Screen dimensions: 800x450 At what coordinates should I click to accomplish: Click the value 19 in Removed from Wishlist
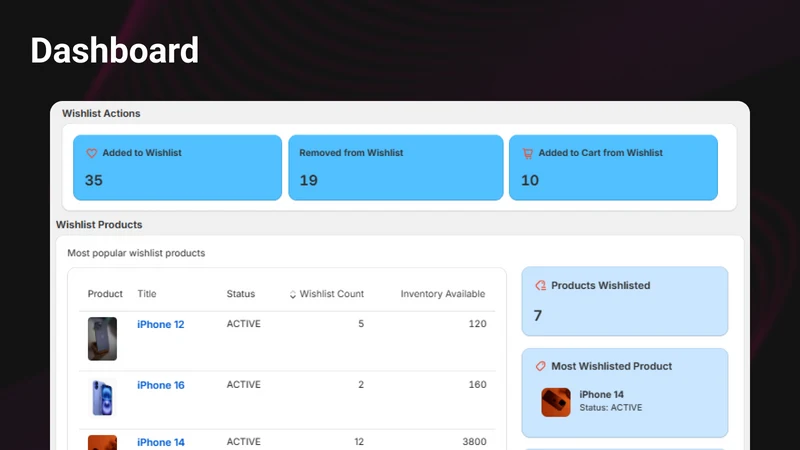point(309,181)
